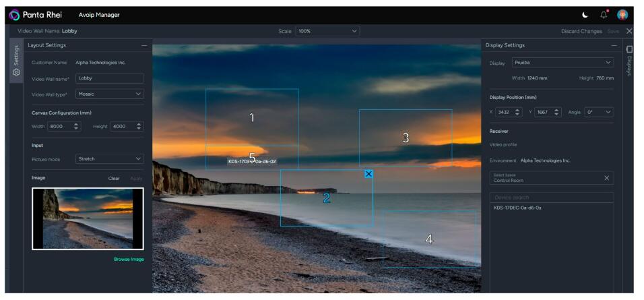Image resolution: width=644 pixels, height=300 pixels.
Task: Click the Save button
Action: [x=613, y=31]
